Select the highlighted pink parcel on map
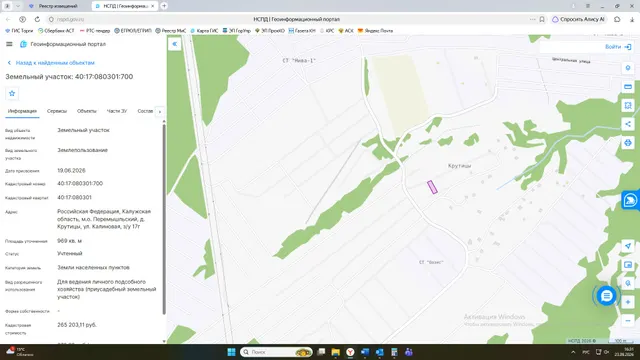The image size is (640, 360). (x=432, y=187)
